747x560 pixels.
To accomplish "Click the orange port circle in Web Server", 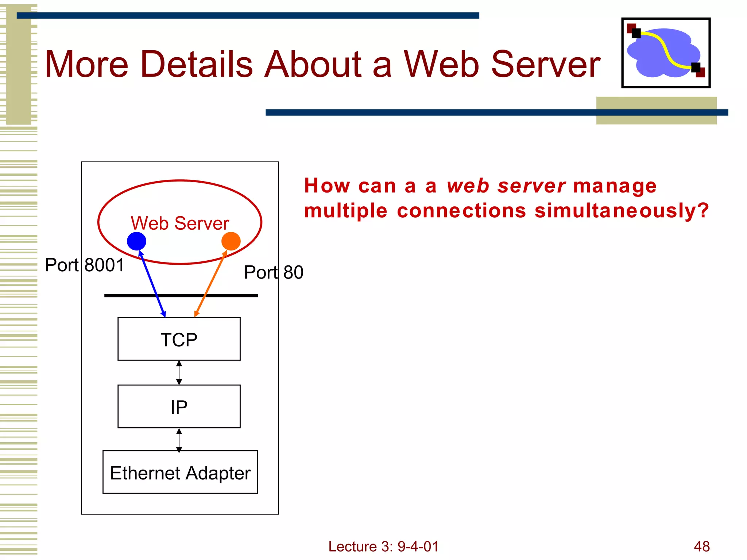I will (231, 241).
